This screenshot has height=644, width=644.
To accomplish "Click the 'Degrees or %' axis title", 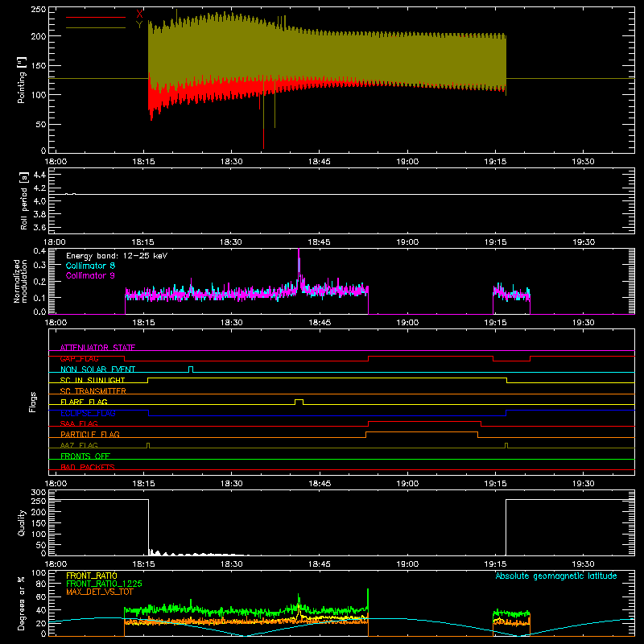I will (22, 603).
